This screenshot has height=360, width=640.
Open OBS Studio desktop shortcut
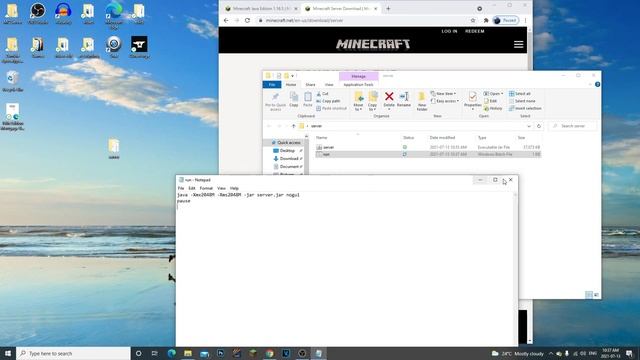(38, 13)
